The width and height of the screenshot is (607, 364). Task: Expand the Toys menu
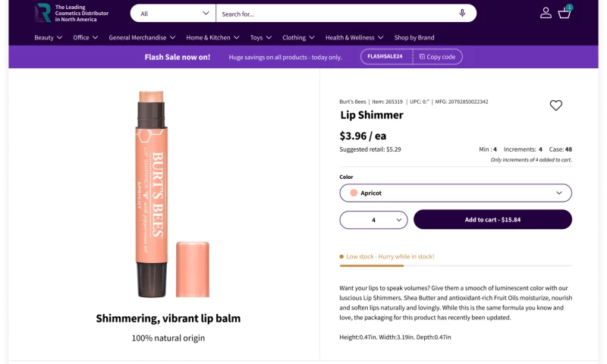pyautogui.click(x=261, y=37)
